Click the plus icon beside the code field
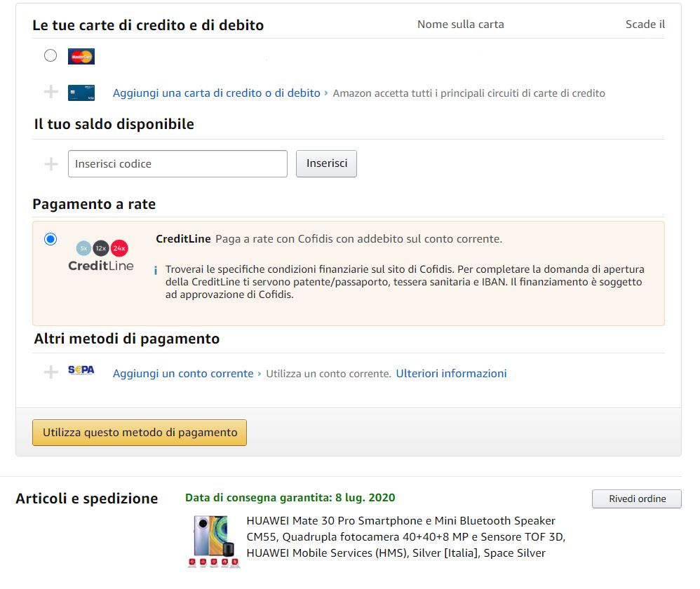 [x=51, y=164]
